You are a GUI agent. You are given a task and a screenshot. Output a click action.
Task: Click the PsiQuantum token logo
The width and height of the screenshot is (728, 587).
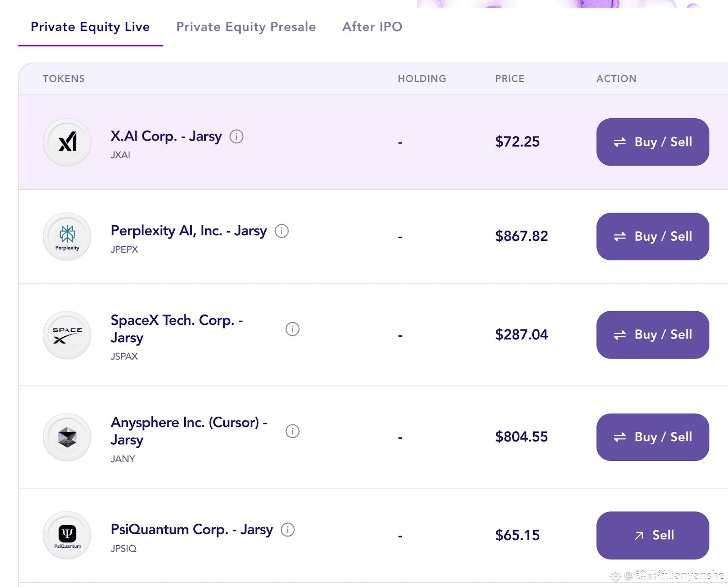67,535
